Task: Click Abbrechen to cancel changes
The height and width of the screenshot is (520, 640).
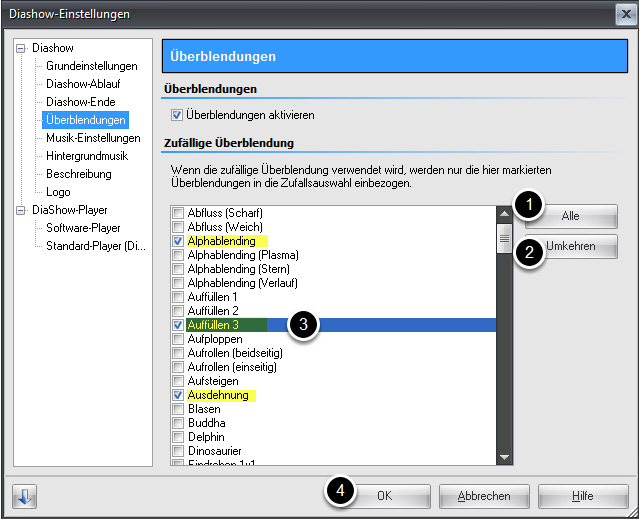Action: coord(484,496)
